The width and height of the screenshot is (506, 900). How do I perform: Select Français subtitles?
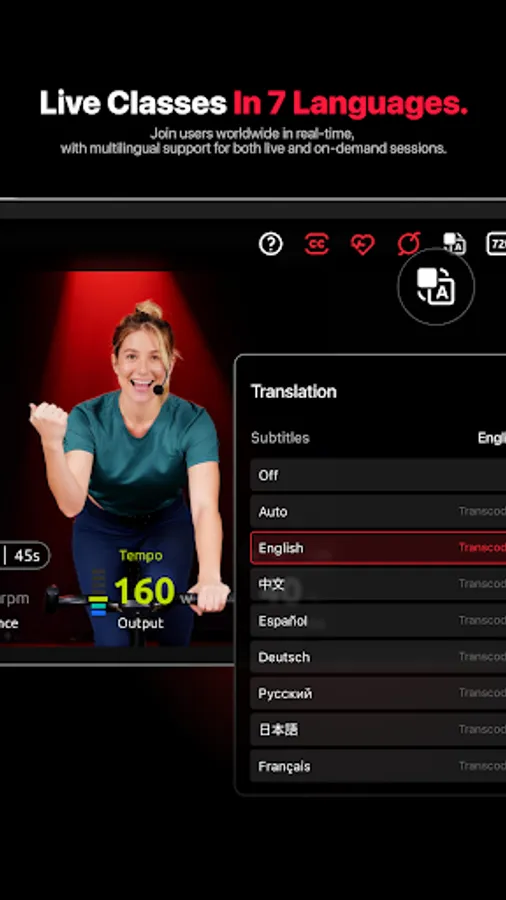pyautogui.click(x=378, y=766)
